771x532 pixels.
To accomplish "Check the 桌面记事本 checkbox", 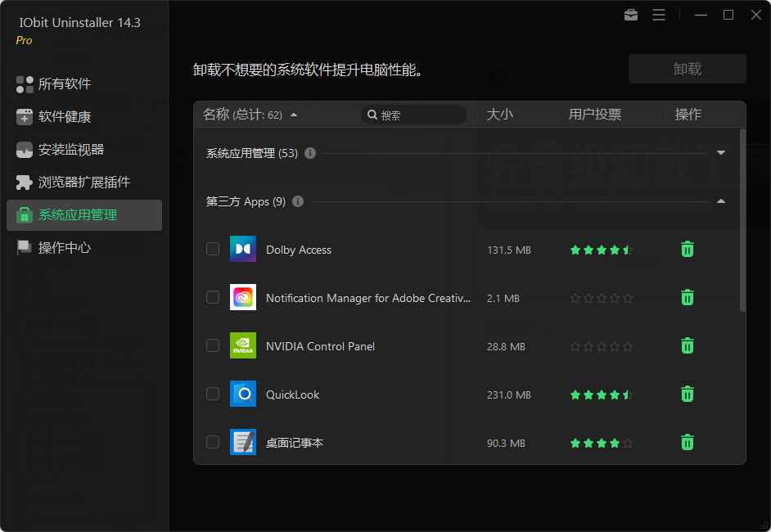I will click(213, 441).
